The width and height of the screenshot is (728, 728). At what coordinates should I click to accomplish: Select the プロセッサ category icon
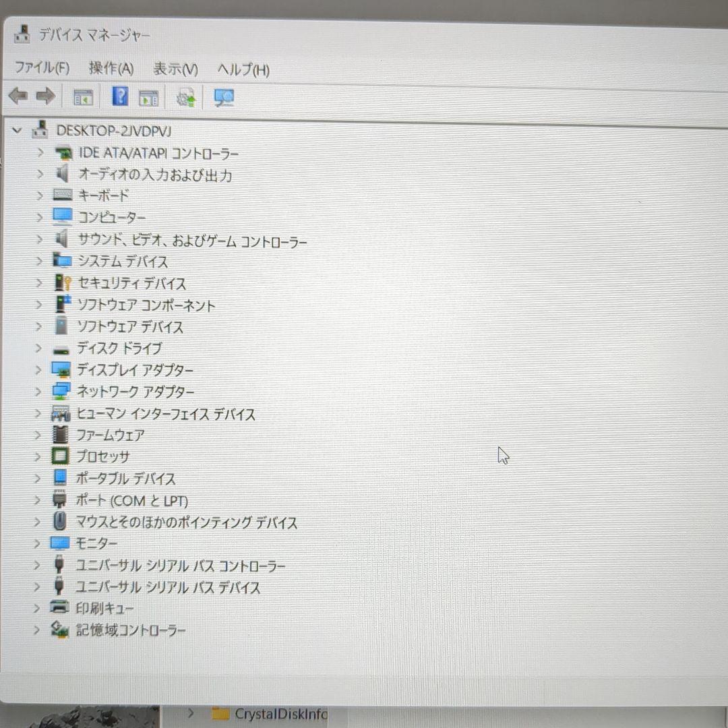(x=60, y=456)
